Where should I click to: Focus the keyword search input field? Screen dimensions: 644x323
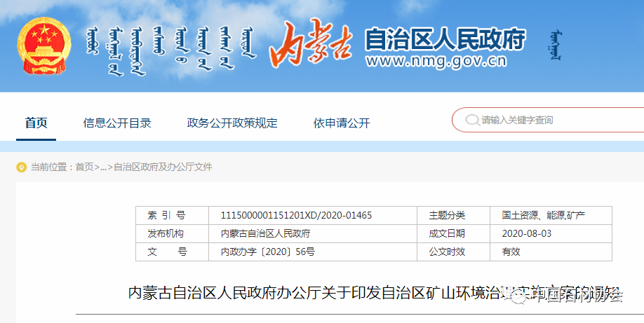[x=548, y=120]
